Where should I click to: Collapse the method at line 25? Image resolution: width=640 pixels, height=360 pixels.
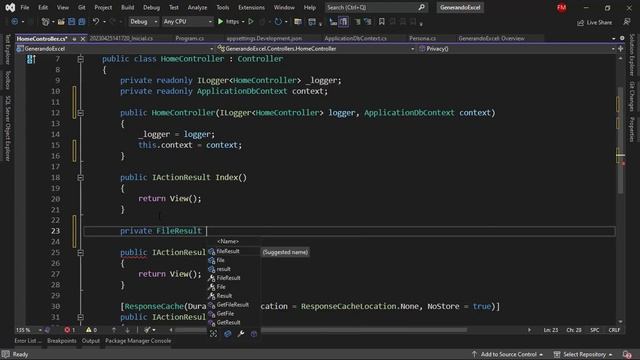pos(80,253)
